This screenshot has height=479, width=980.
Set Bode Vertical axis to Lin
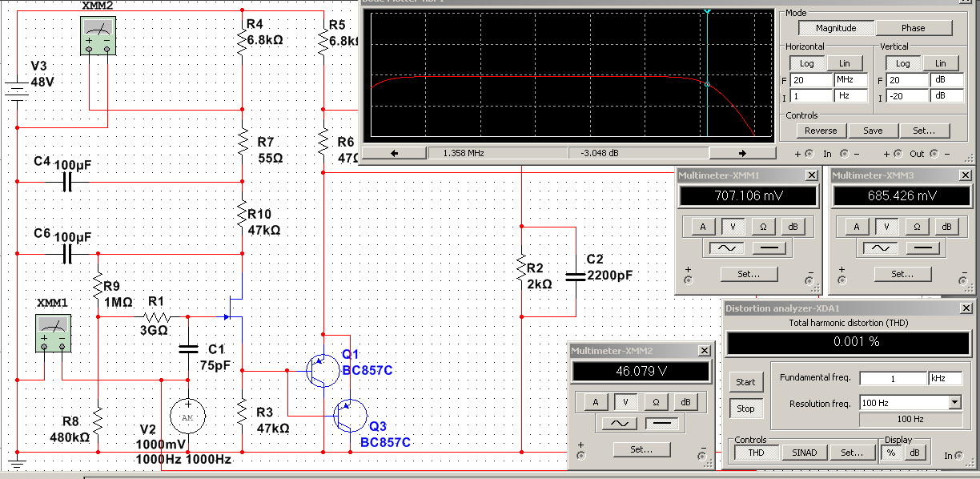pos(941,63)
